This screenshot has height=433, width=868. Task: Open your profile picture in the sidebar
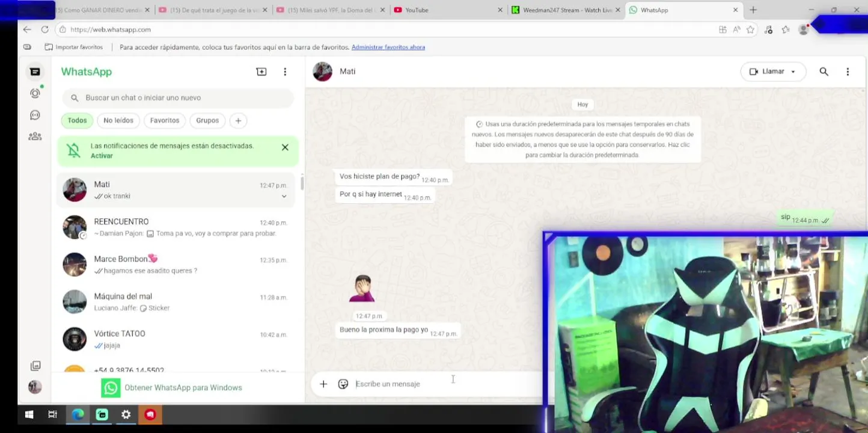(35, 387)
